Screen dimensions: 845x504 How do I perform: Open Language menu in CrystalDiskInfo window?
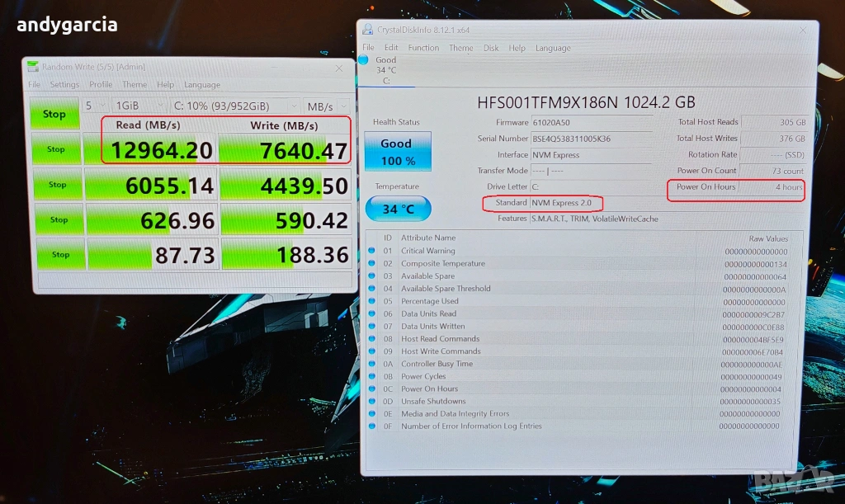click(x=553, y=48)
